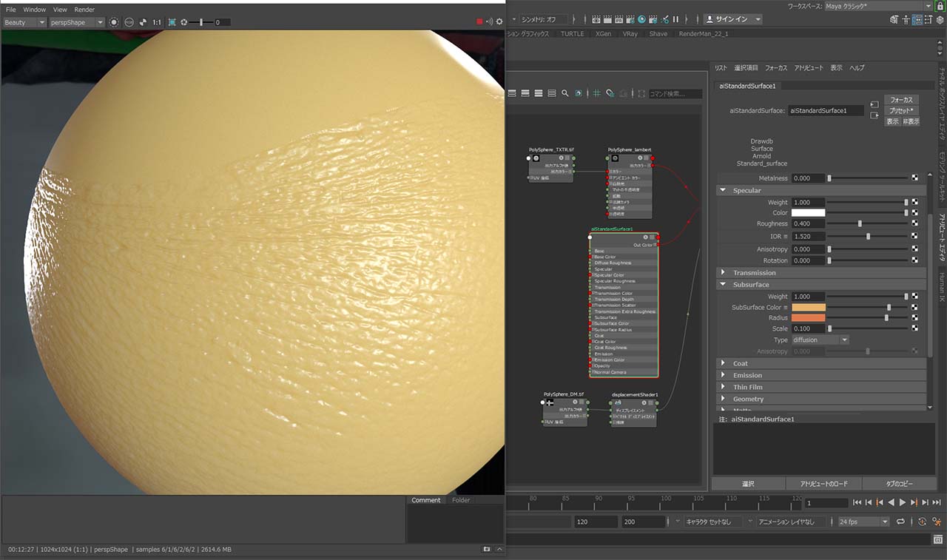Click the Specular Roughness slider
Viewport: 947px width, 560px height.
pos(867,223)
